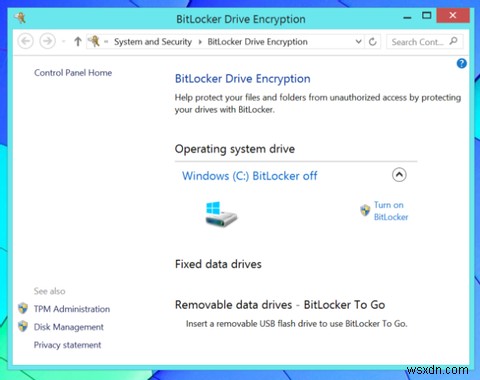Refresh the current page

(x=373, y=42)
